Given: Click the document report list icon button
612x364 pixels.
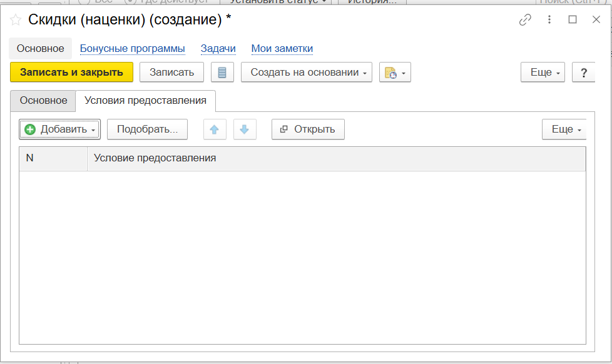Looking at the screenshot, I should 222,73.
